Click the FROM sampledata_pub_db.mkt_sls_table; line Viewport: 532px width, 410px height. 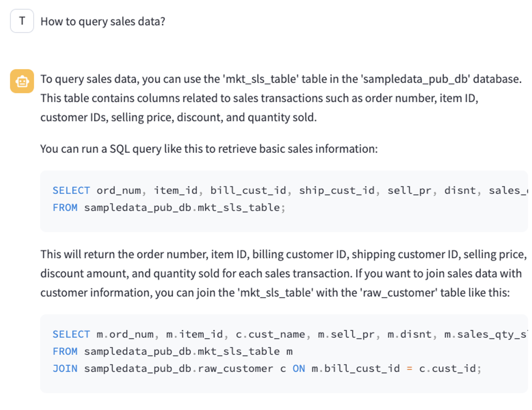(169, 208)
